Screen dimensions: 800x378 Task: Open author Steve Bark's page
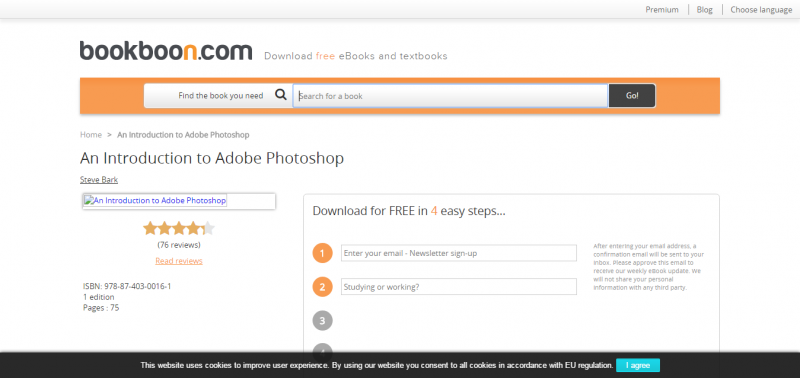click(99, 180)
